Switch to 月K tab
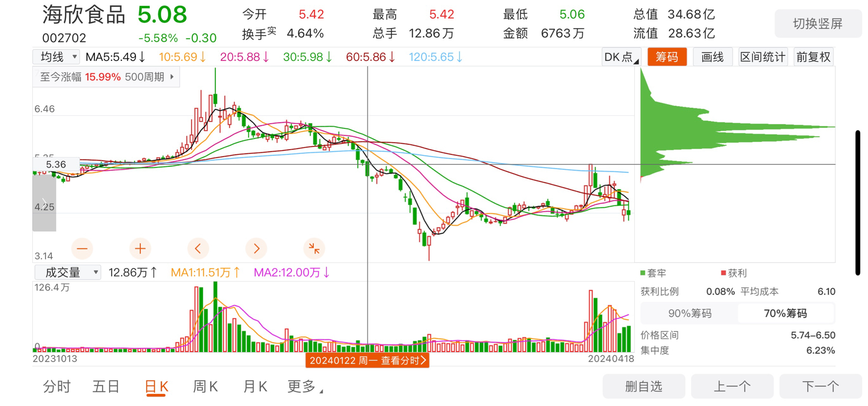868x406 pixels. (255, 387)
